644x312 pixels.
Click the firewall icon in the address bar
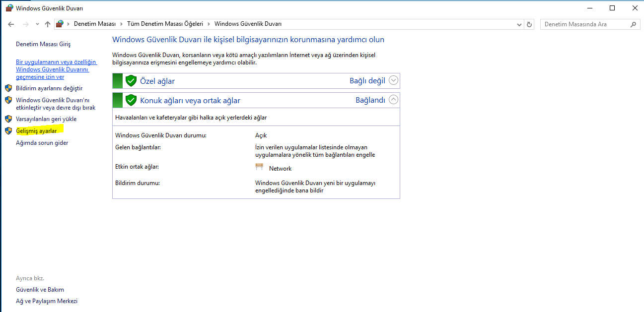60,24
